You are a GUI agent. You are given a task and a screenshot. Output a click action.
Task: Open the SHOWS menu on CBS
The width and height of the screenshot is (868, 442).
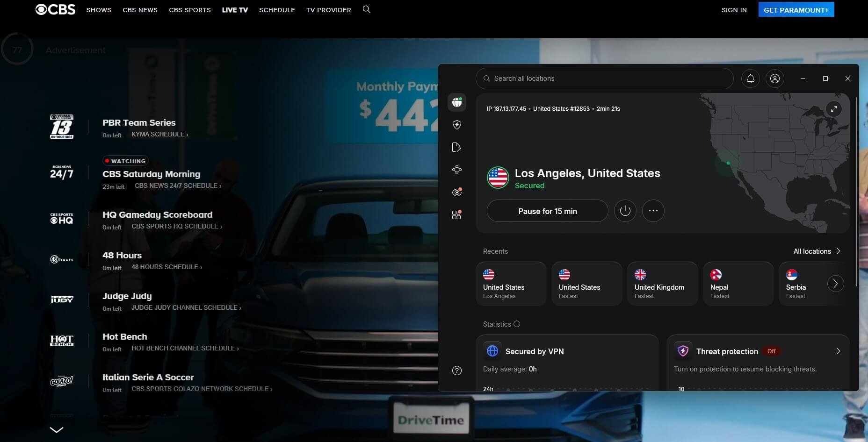(x=99, y=10)
